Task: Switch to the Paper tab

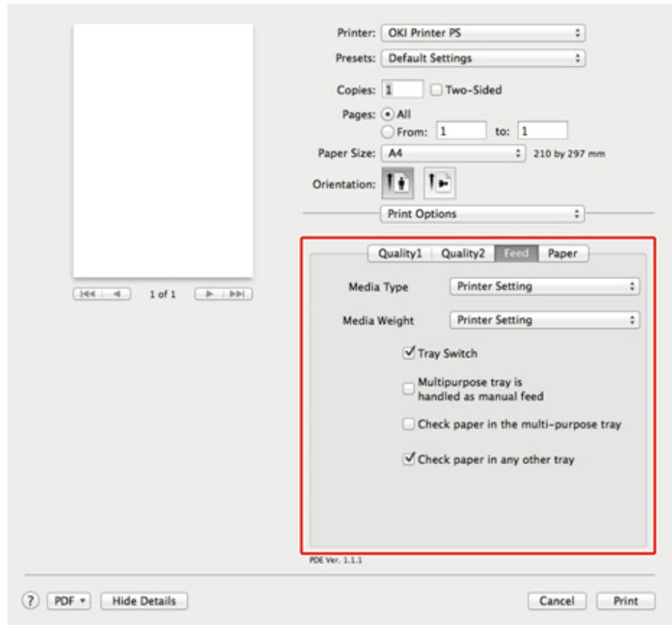Action: click(x=563, y=253)
